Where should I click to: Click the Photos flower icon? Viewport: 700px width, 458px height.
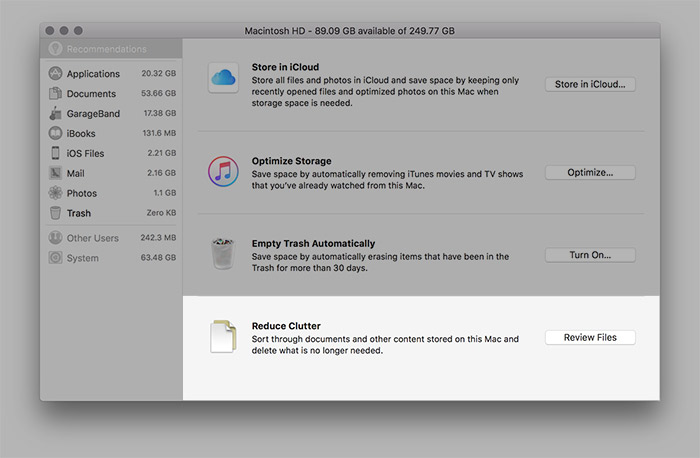click(x=55, y=193)
